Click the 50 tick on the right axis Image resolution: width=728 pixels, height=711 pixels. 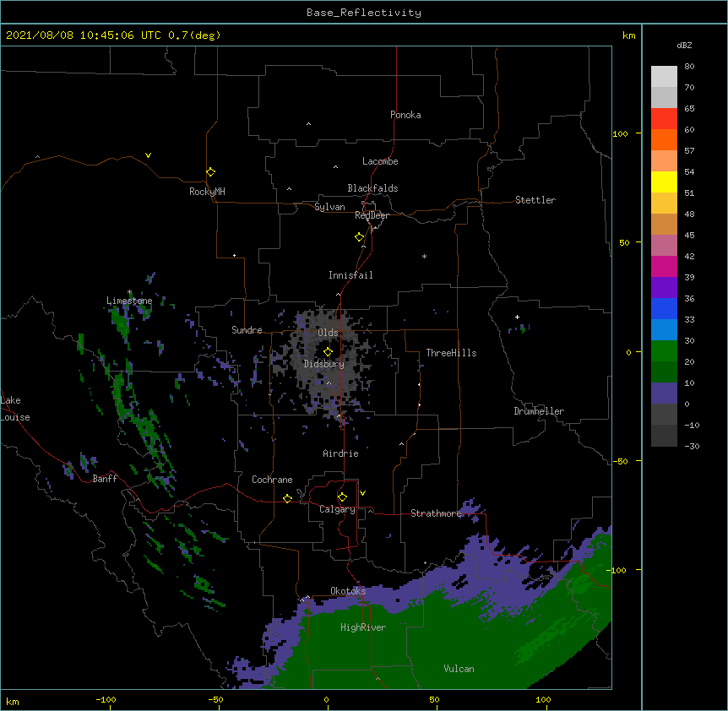pyautogui.click(x=624, y=242)
